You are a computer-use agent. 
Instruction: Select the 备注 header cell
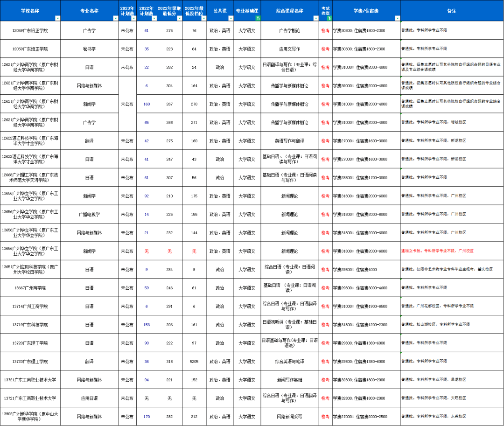click(452, 11)
